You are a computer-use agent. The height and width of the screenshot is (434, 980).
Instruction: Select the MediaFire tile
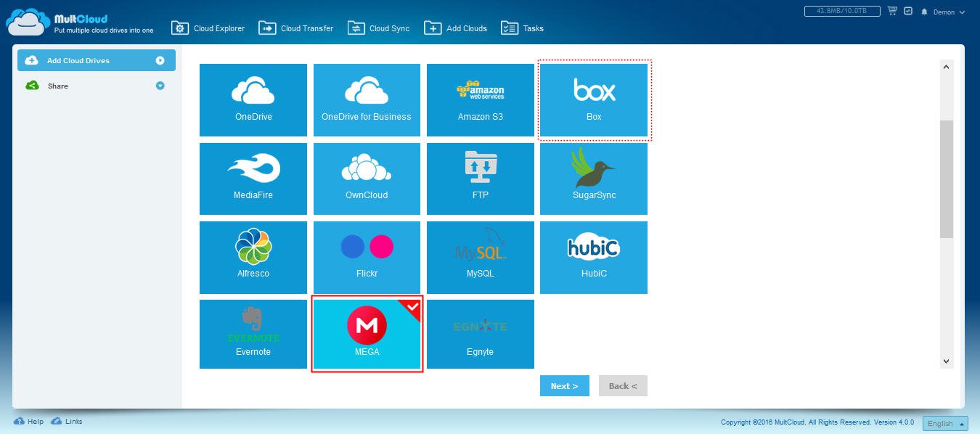pyautogui.click(x=253, y=179)
